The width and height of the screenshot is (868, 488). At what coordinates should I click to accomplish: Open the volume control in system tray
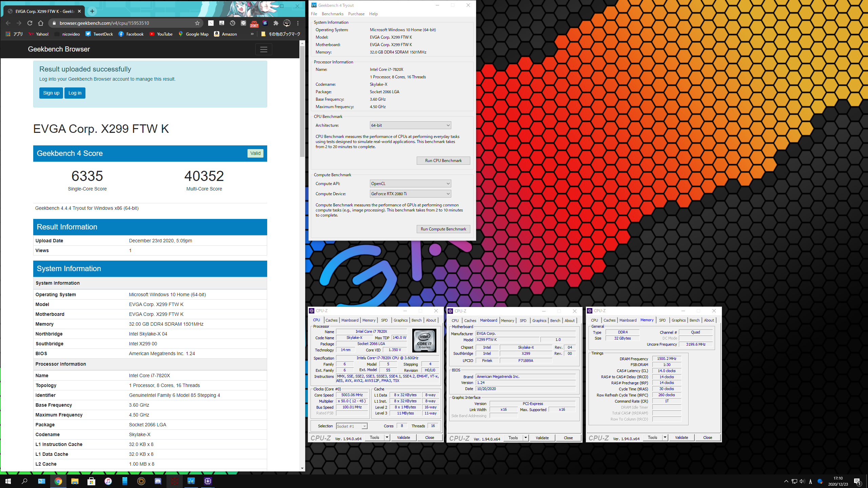[x=802, y=481]
